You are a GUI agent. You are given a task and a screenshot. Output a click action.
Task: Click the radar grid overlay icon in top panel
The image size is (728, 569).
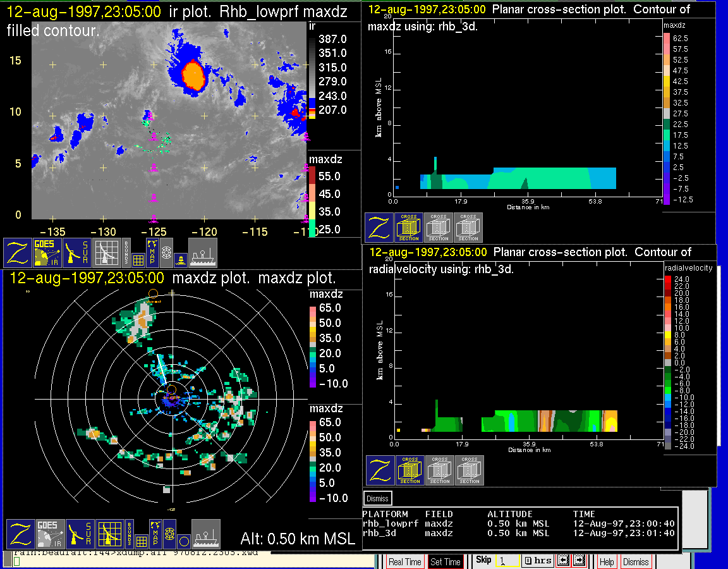(106, 253)
